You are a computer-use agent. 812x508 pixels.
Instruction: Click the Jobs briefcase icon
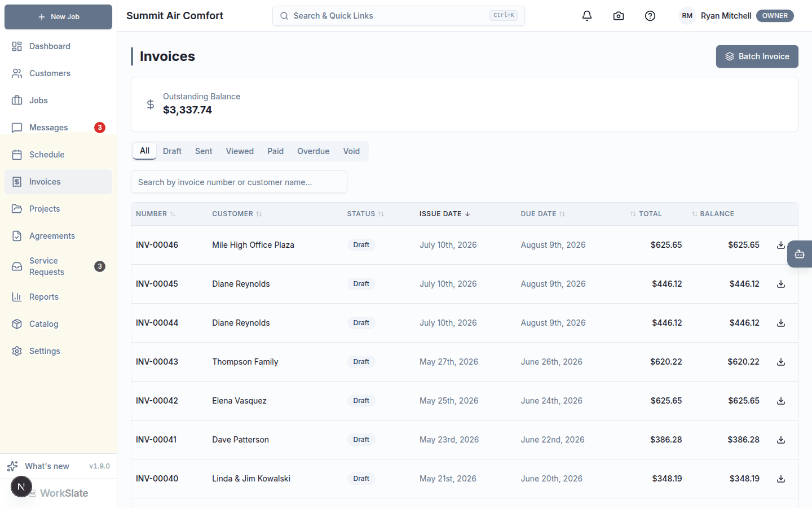(17, 100)
